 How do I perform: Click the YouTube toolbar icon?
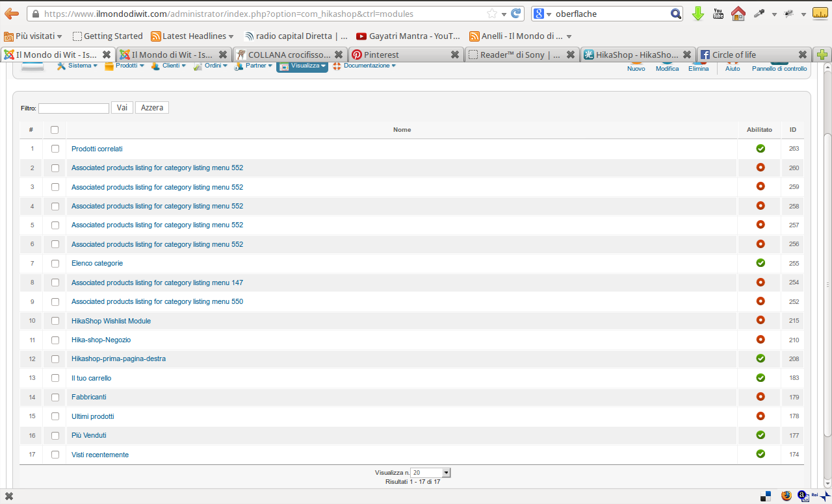pyautogui.click(x=718, y=14)
